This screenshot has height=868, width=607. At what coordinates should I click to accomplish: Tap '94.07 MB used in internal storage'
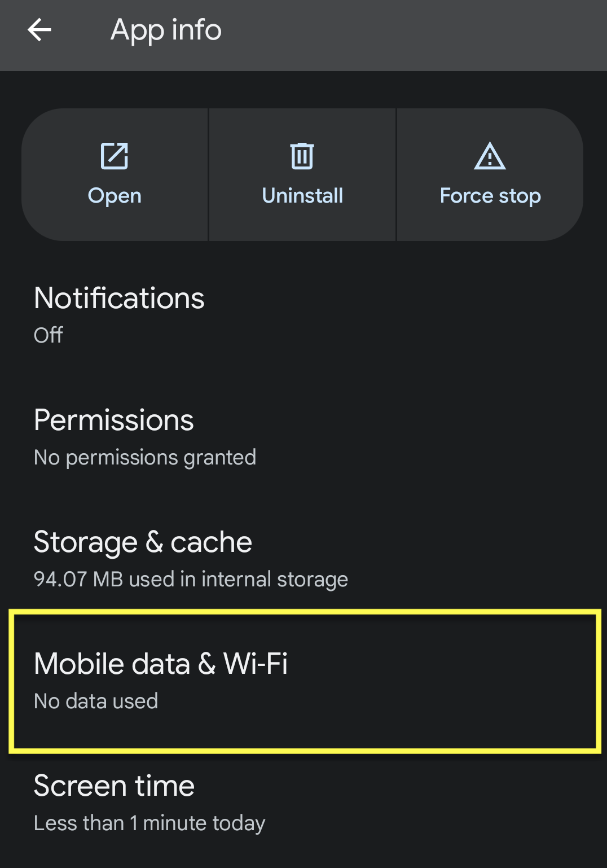(x=191, y=579)
